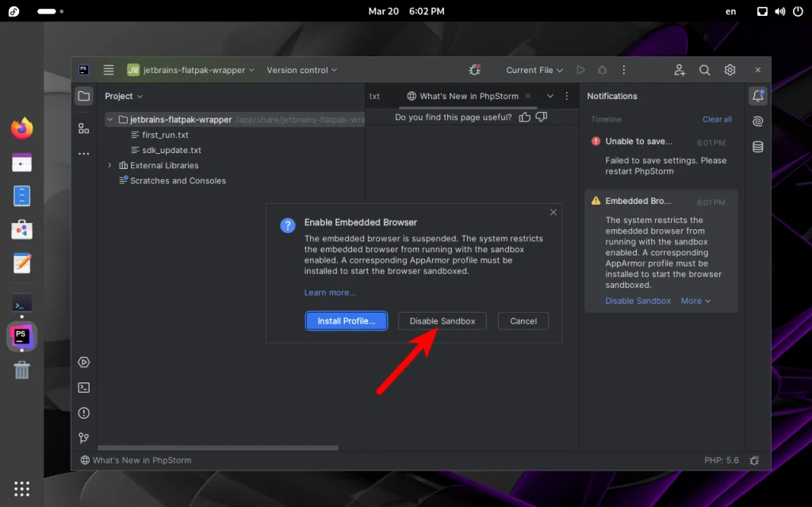Open the Current File run configuration dropdown
812x507 pixels.
point(534,70)
